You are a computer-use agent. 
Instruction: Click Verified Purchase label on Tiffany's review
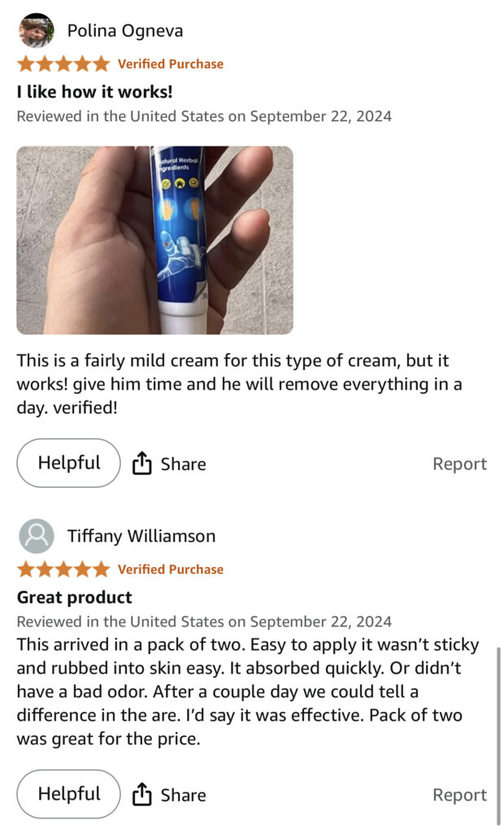(x=171, y=569)
